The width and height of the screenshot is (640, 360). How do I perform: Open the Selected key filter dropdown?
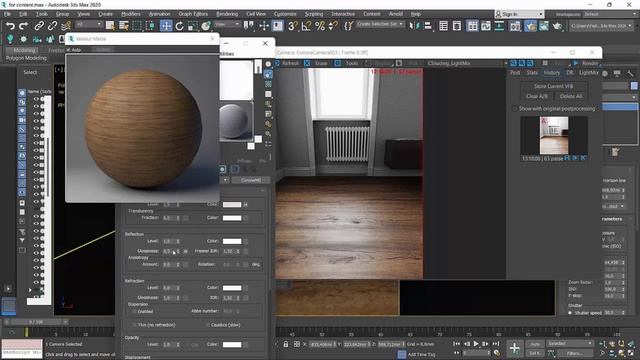click(570, 343)
